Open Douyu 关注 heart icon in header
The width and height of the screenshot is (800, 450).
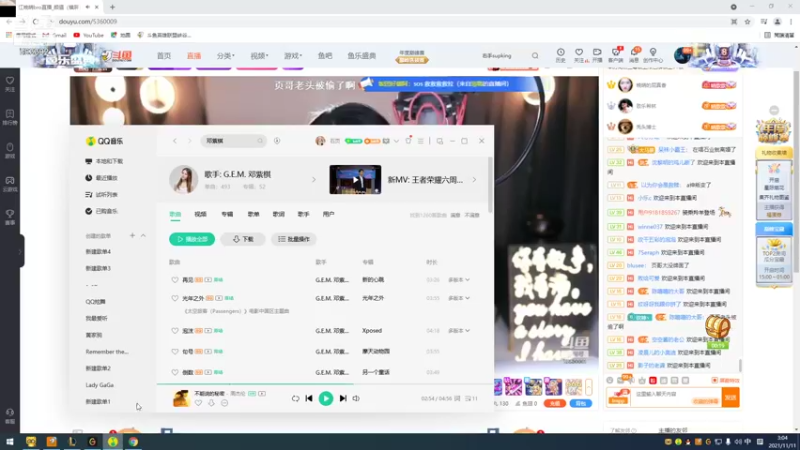tap(579, 55)
